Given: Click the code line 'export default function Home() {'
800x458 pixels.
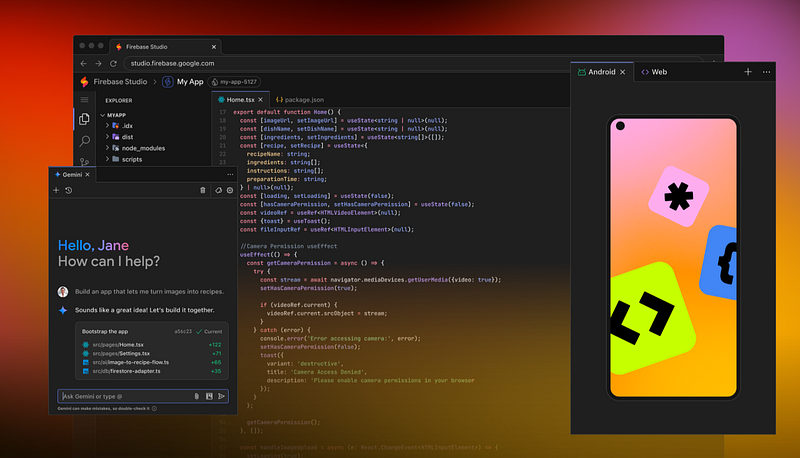Looking at the screenshot, I should click(287, 112).
